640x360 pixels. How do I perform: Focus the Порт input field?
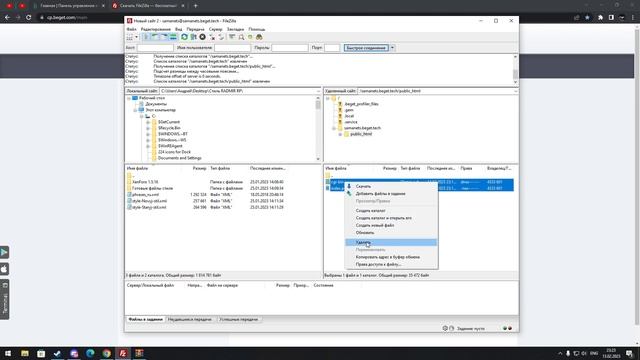coord(332,48)
